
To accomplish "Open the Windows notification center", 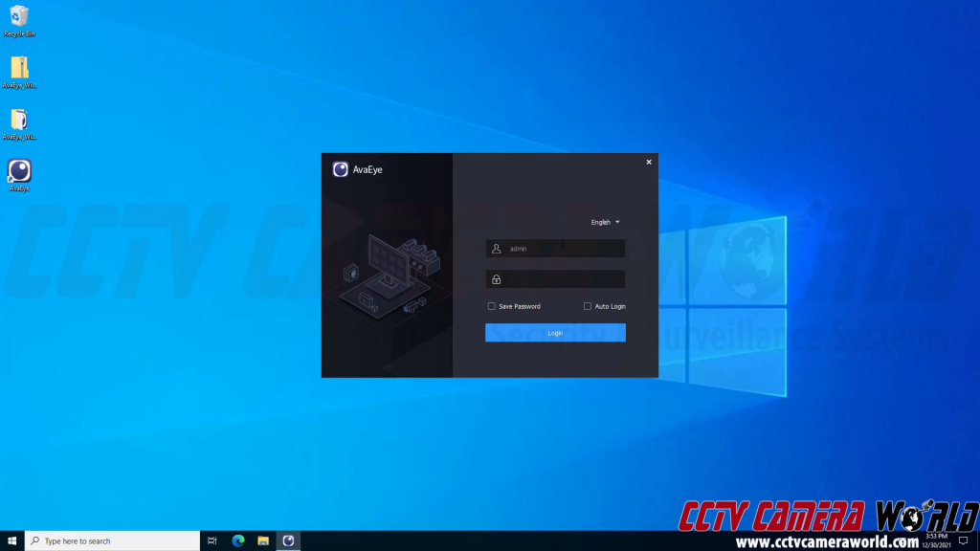I will point(963,540).
